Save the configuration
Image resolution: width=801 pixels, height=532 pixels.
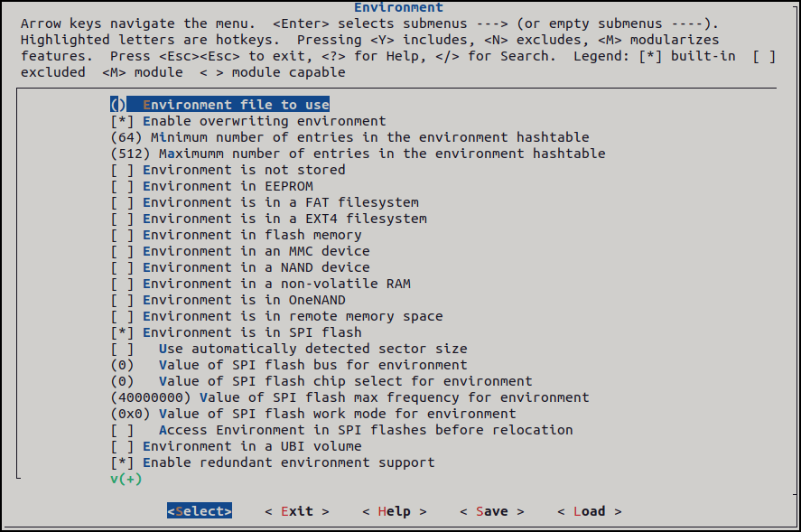492,511
